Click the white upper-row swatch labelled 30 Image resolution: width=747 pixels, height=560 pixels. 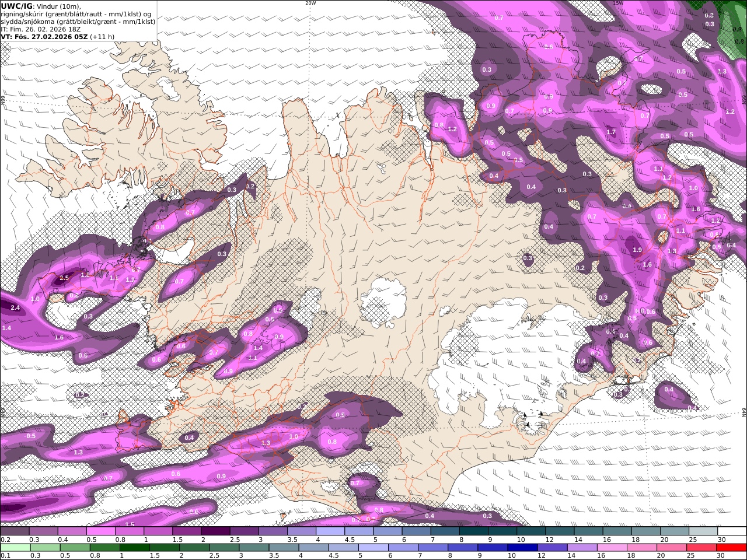pos(731,531)
